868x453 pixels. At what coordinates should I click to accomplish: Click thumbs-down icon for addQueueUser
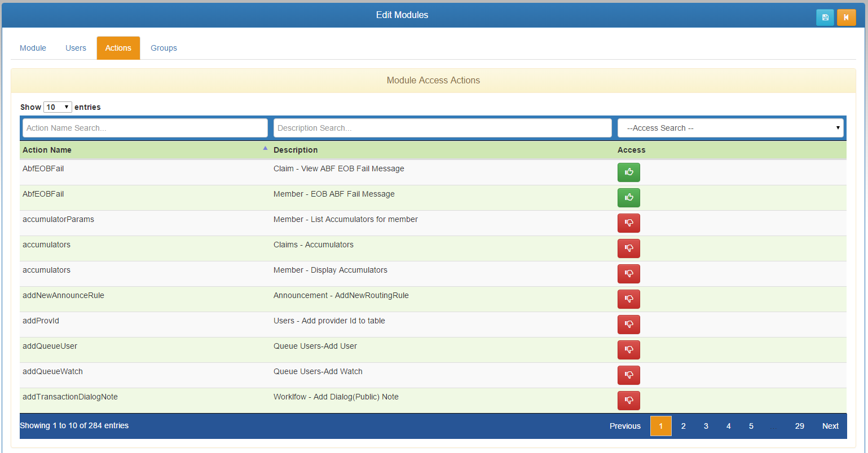[628, 350]
